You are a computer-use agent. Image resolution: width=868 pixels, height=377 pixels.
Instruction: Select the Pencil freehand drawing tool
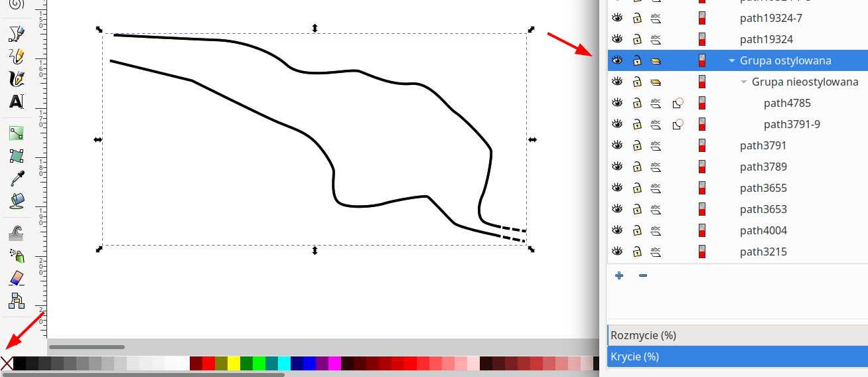coord(17,56)
